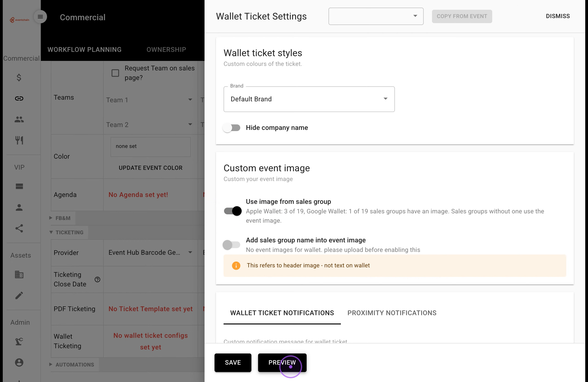Open the dollar sign sidebar icon
This screenshot has width=588, height=382.
19,78
